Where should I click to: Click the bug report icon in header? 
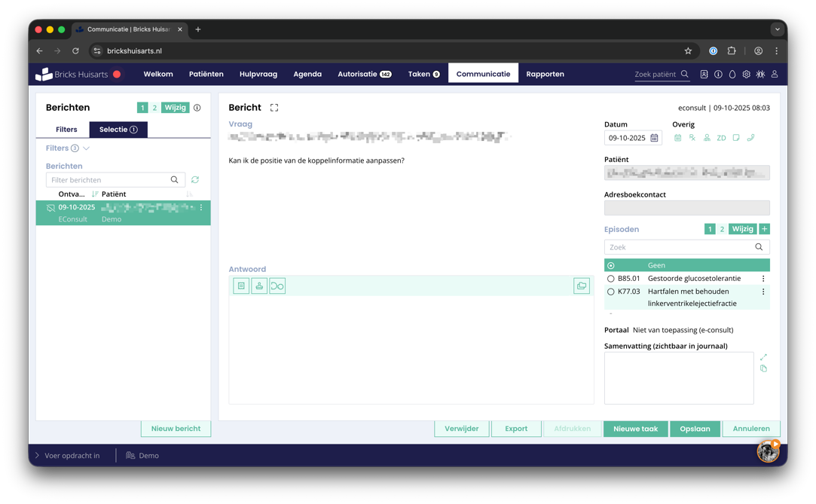(760, 75)
